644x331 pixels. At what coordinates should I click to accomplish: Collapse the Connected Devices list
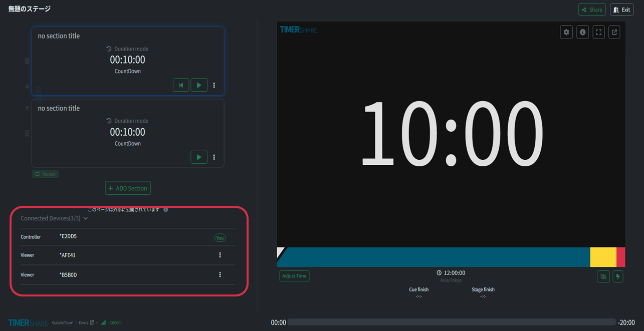[86, 218]
